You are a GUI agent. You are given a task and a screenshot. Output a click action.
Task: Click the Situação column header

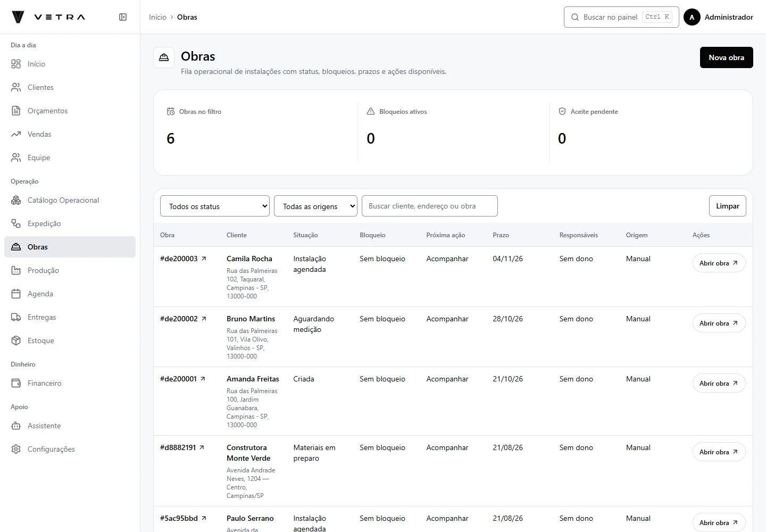(305, 235)
